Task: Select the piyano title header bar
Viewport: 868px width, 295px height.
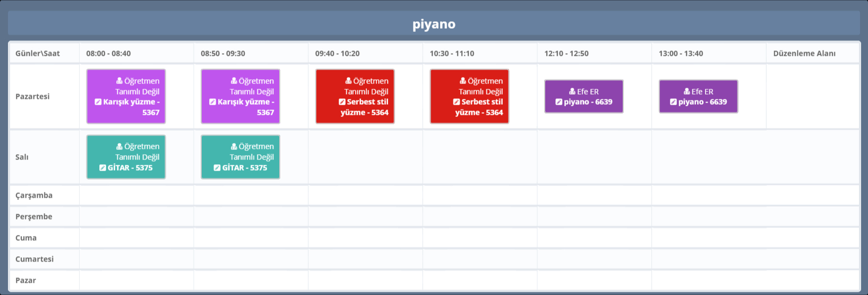Action: pos(434,24)
